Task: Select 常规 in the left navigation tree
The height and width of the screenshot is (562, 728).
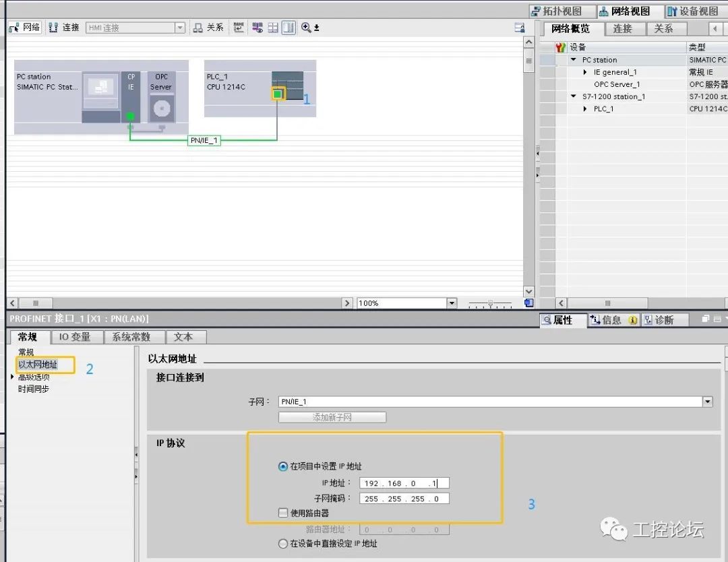Action: (26, 352)
